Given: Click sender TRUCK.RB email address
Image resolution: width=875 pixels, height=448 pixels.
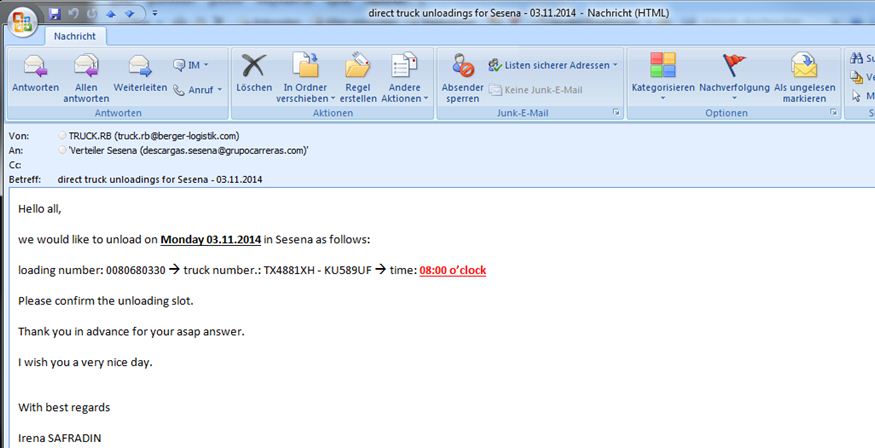Looking at the screenshot, I should click(154, 136).
